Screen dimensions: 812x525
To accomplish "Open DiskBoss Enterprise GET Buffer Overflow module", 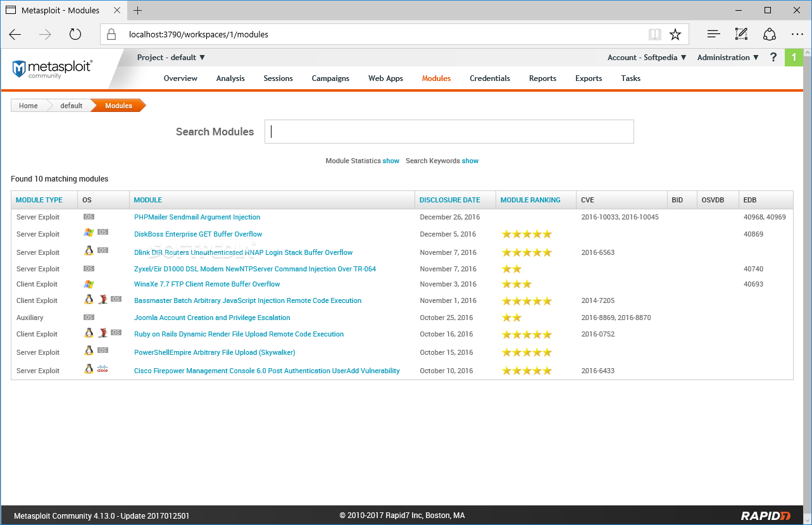I will (198, 234).
